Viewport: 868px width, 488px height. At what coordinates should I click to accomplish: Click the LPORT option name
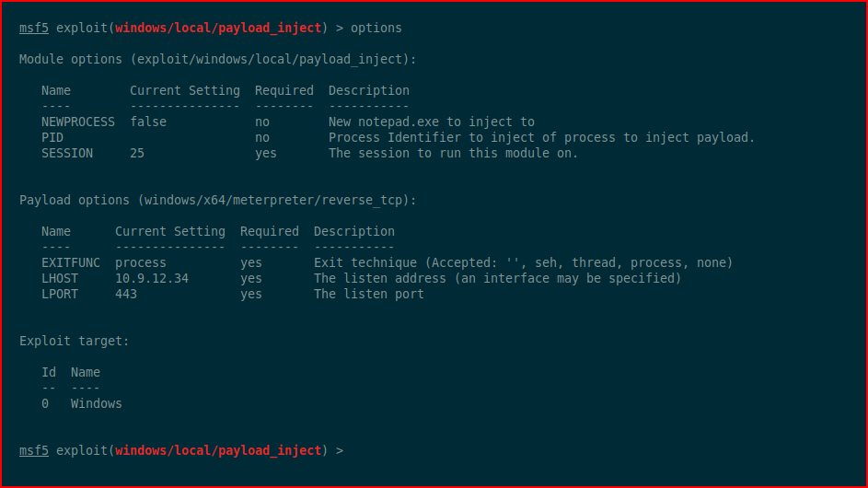(60, 294)
